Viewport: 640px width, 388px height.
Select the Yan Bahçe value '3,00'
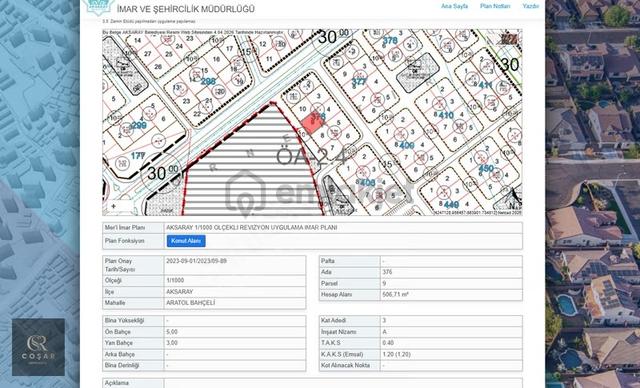172,343
